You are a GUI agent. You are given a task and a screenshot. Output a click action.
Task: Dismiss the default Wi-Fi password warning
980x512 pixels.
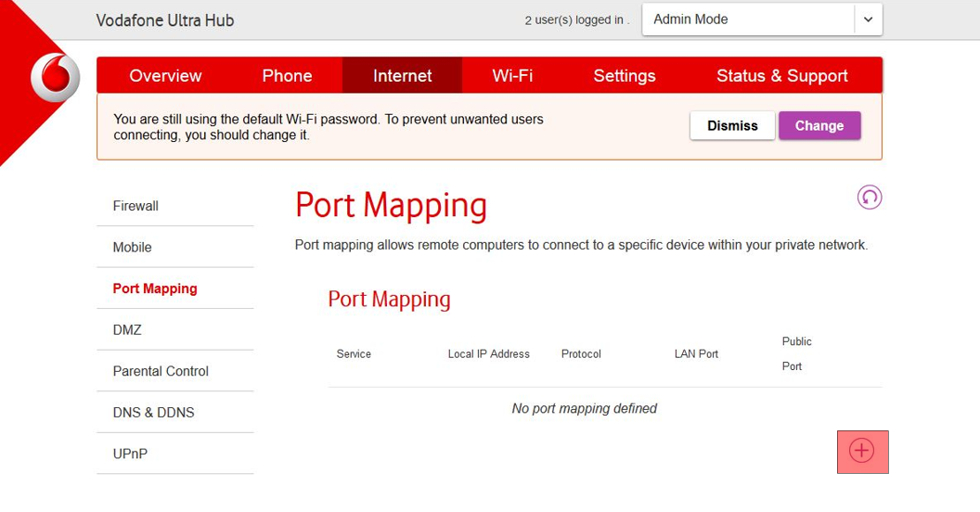pos(732,126)
